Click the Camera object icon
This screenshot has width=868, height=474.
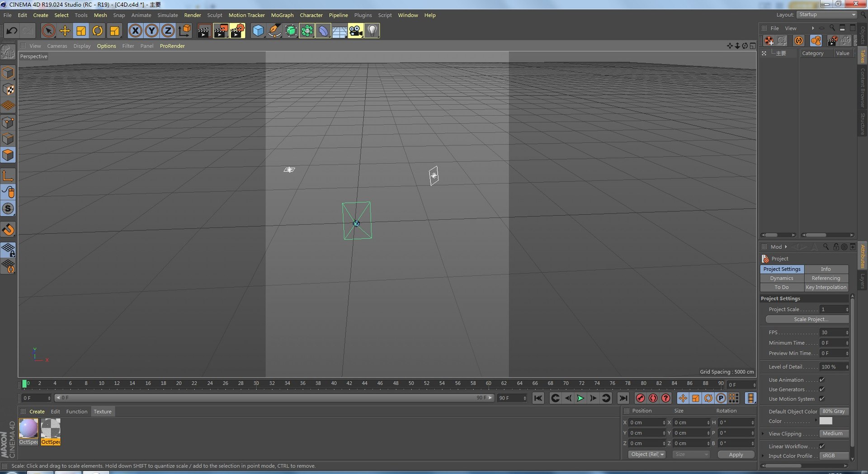tap(356, 31)
